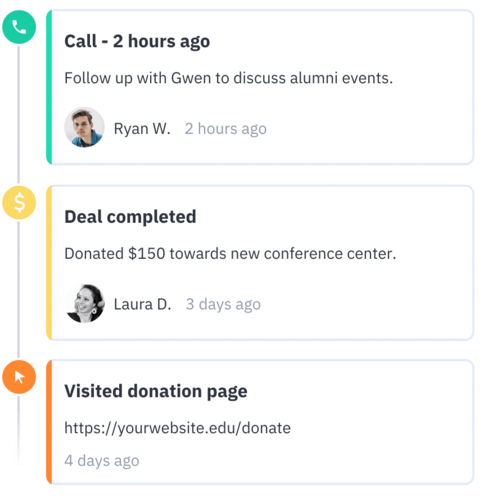The width and height of the screenshot is (488, 503).
Task: Click the yellow dollar deal icon
Action: click(19, 203)
